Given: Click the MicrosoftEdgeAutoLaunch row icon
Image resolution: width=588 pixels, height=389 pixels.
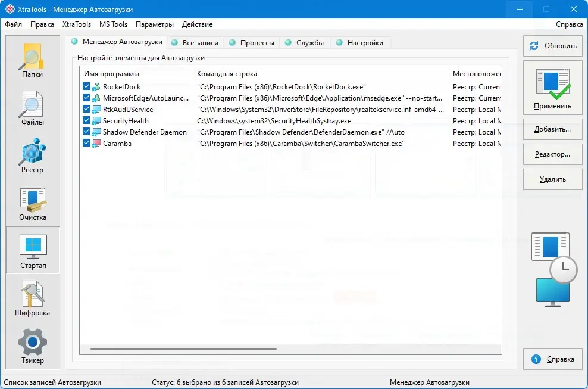Looking at the screenshot, I should pos(96,98).
